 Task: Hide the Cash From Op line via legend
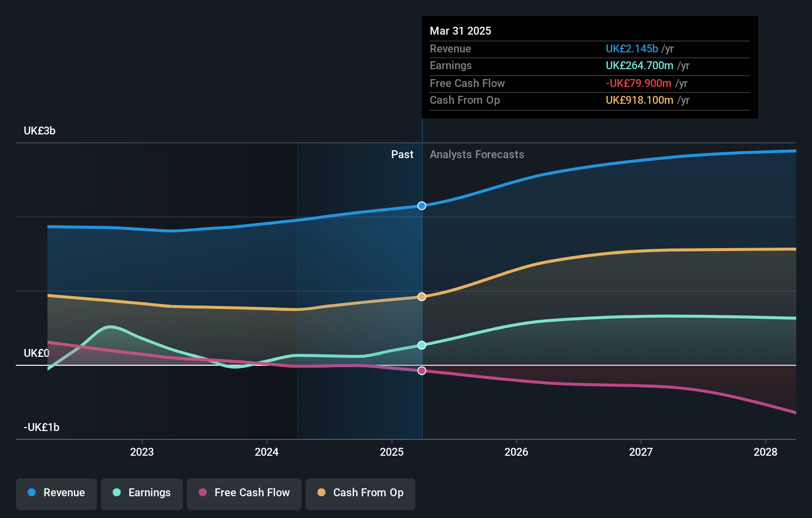click(x=360, y=493)
